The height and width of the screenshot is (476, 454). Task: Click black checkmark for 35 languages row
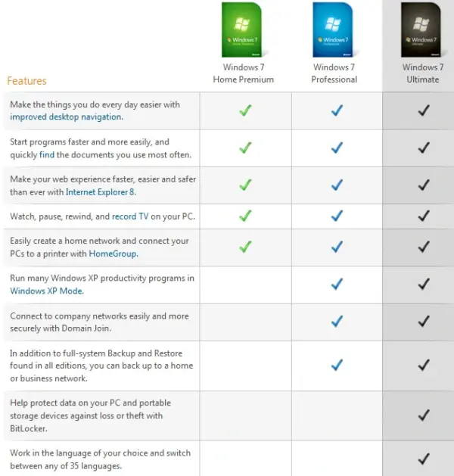pos(424,458)
